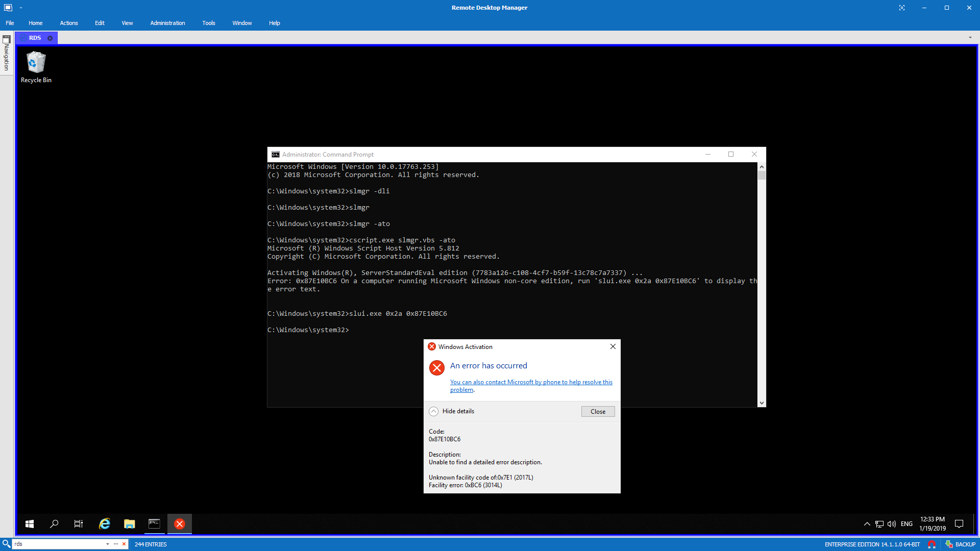Open the Administration menu
Viewport: 980px width, 551px height.
[167, 23]
